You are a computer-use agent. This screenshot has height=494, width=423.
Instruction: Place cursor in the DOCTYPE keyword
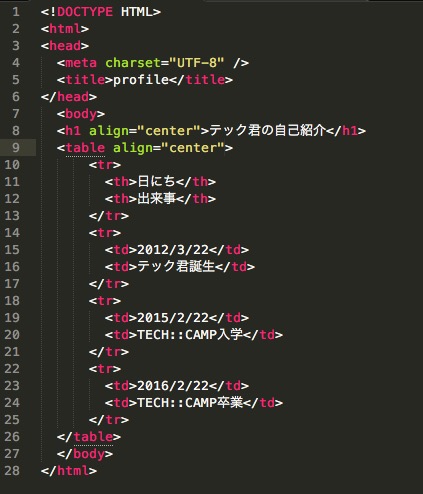(85, 12)
